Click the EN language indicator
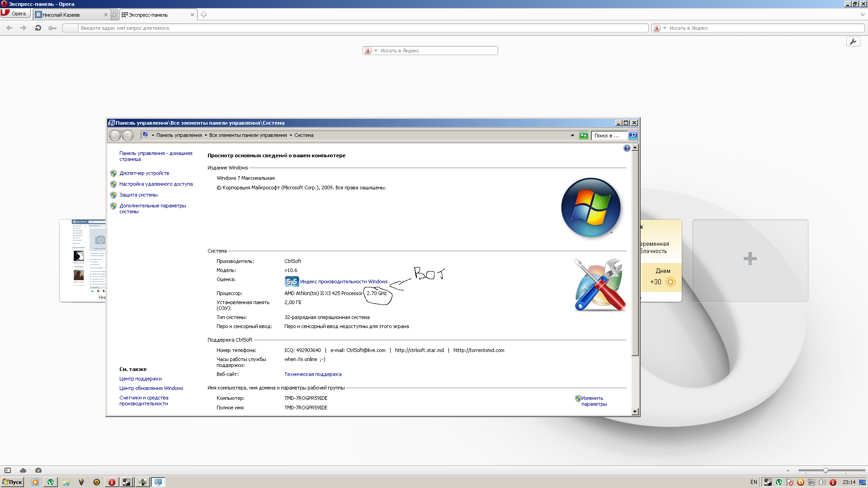The image size is (868, 488). tap(754, 482)
